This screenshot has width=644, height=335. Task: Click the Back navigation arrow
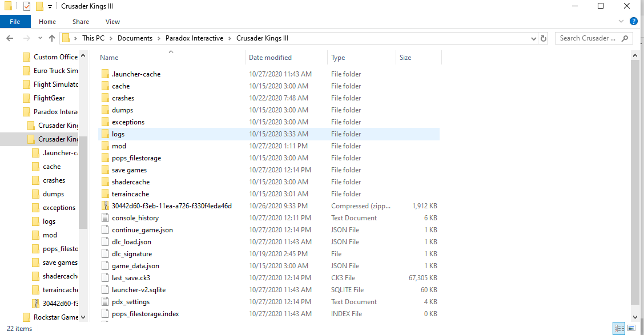pyautogui.click(x=10, y=38)
